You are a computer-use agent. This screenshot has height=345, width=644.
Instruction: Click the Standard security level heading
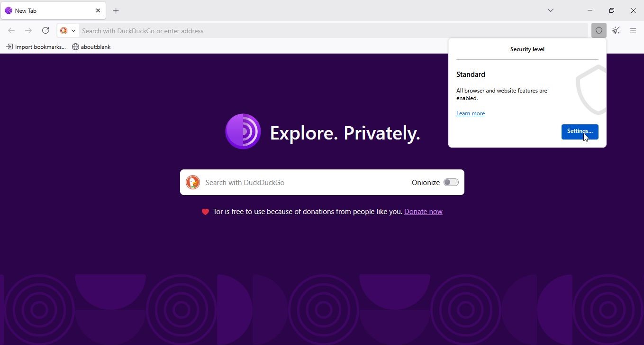(x=471, y=75)
